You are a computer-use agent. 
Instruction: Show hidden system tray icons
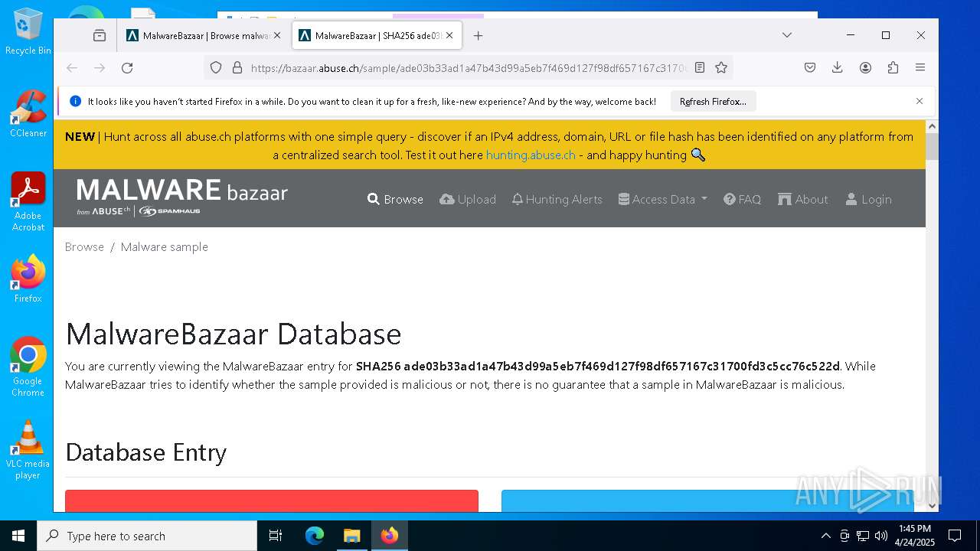[x=825, y=536]
